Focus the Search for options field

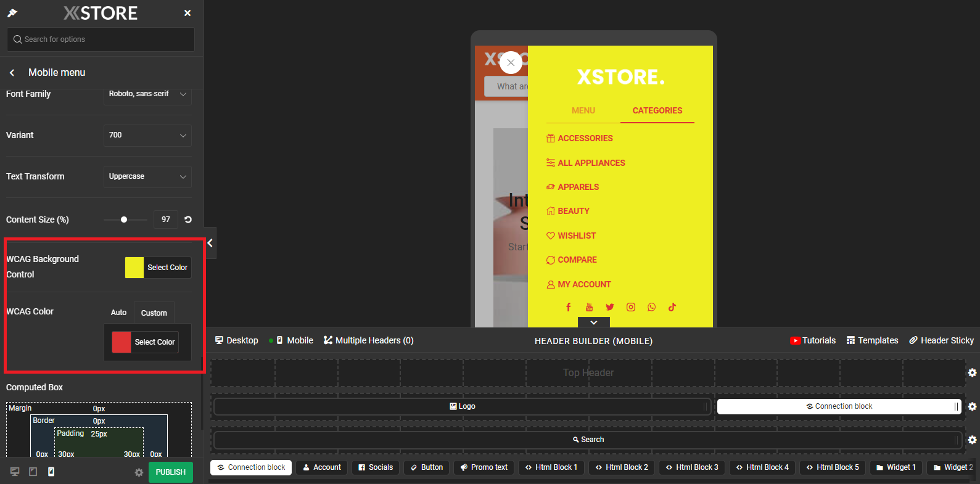[101, 39]
